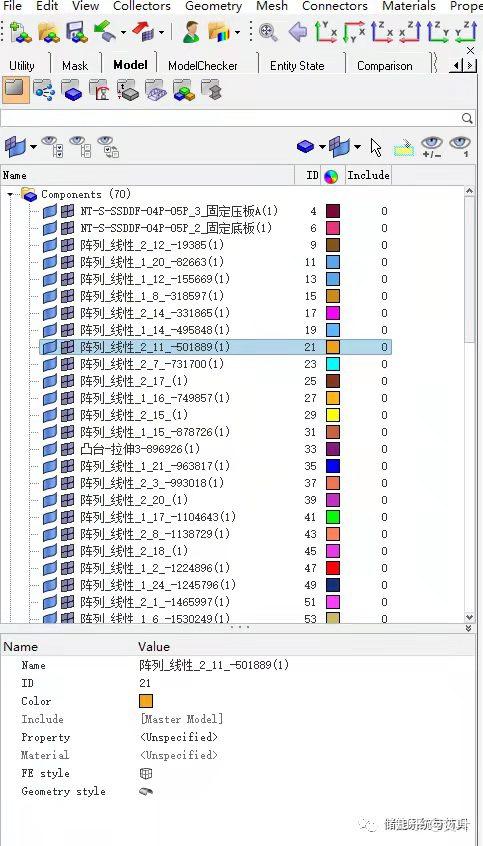Viewport: 483px width, 846px height.
Task: Open the Collectors menu
Action: tap(142, 6)
